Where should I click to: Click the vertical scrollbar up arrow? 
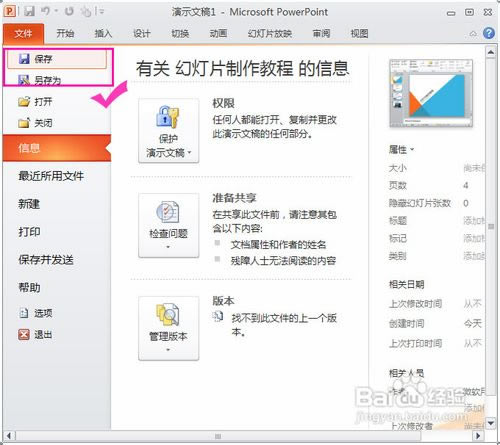coord(491,52)
